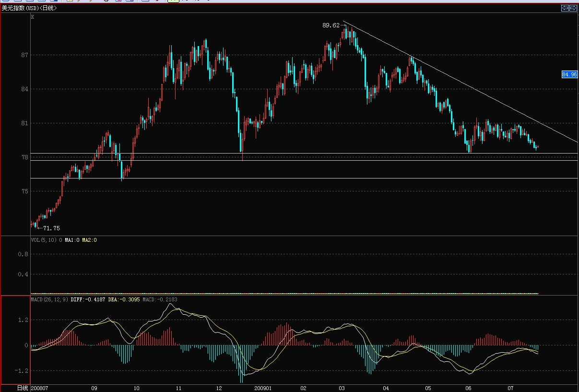
Task: Click the DIFF:-0.4187 value
Action: (88, 299)
